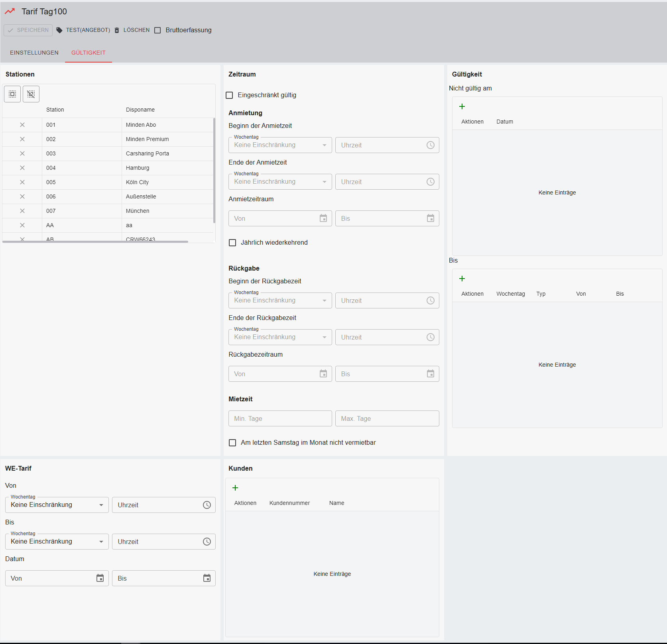Click the Löschen button
The image size is (667, 644).
pos(132,30)
